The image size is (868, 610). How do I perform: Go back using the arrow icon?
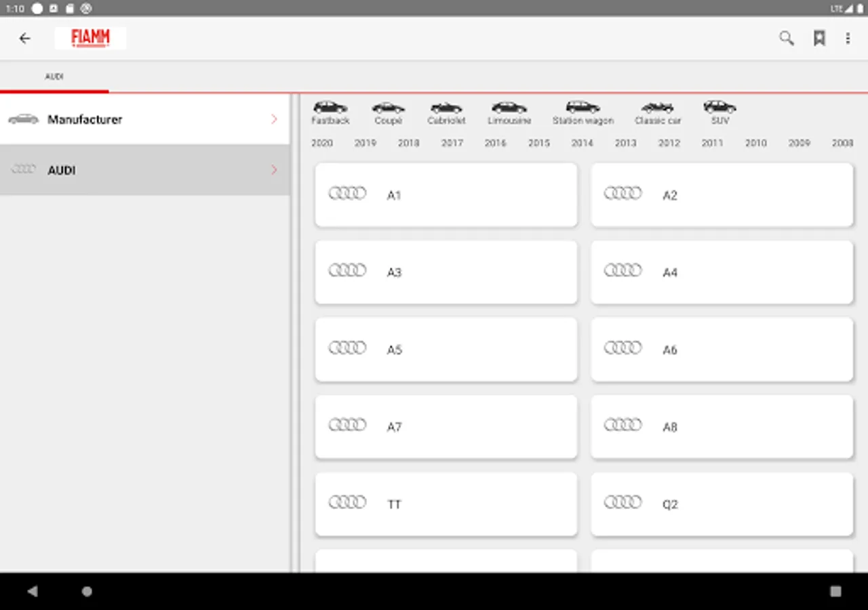click(x=25, y=39)
